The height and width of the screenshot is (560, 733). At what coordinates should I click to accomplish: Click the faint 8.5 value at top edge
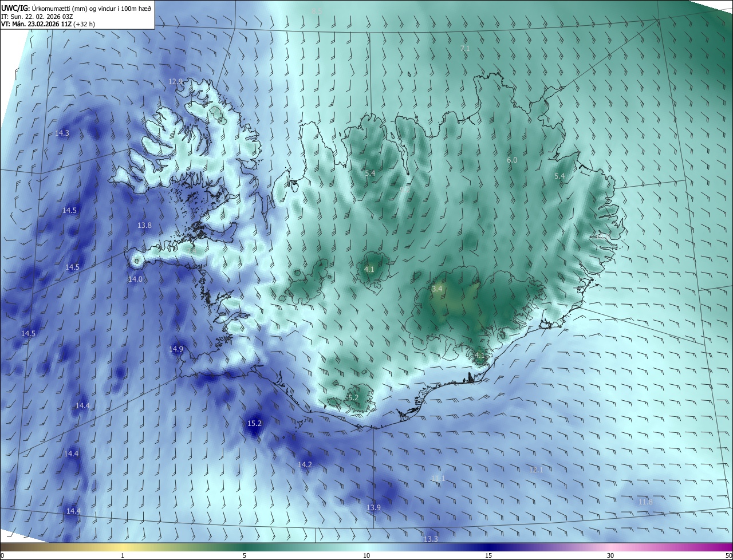[317, 10]
